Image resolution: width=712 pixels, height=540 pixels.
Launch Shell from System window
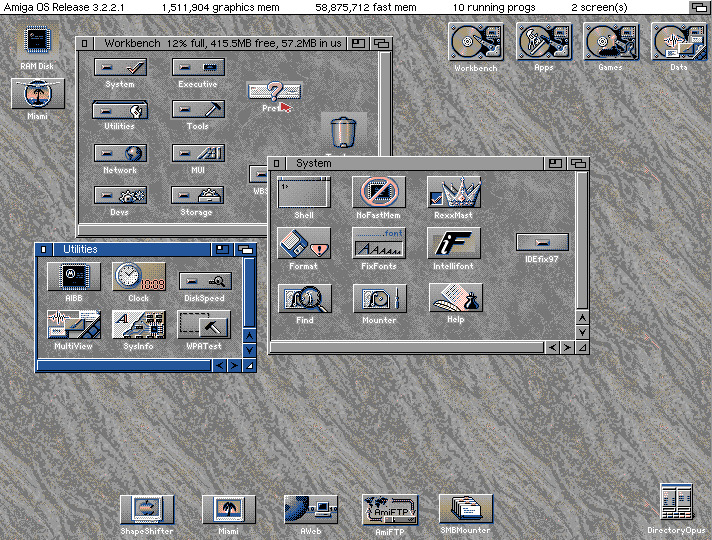pyautogui.click(x=304, y=192)
